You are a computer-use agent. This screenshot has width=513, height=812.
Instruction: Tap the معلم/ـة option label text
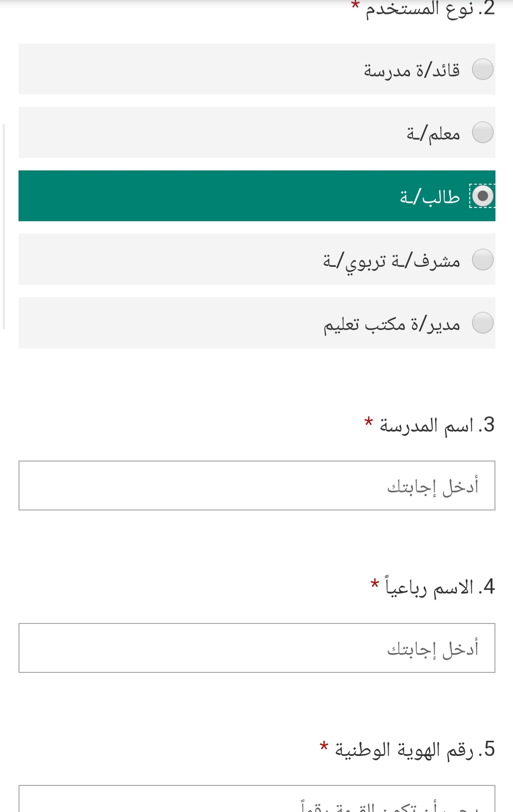433,133
